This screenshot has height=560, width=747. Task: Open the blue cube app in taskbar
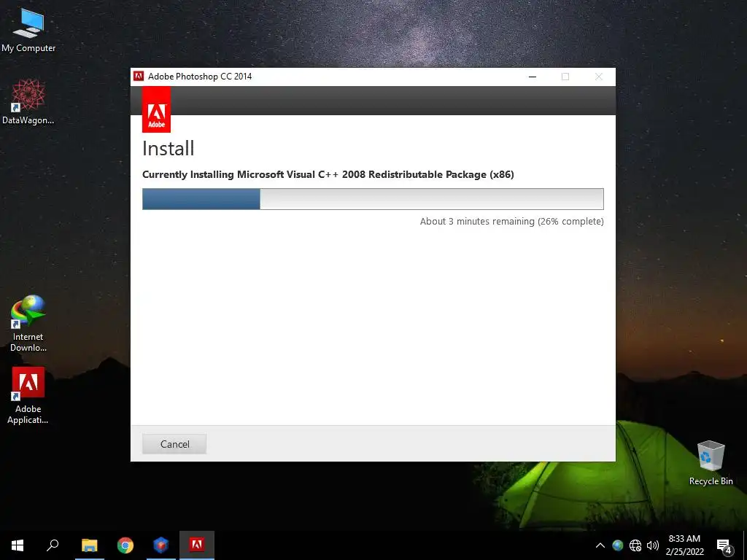coord(161,545)
